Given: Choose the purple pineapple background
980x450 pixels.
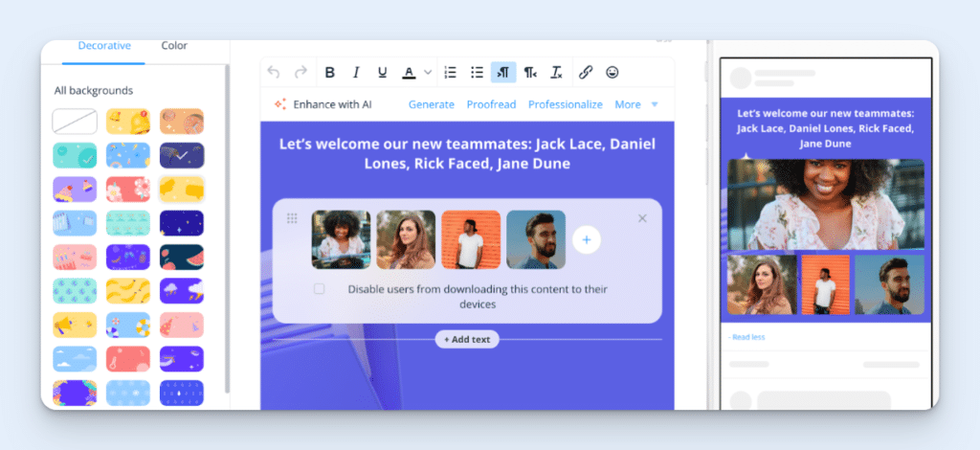Looking at the screenshot, I should point(128,257).
